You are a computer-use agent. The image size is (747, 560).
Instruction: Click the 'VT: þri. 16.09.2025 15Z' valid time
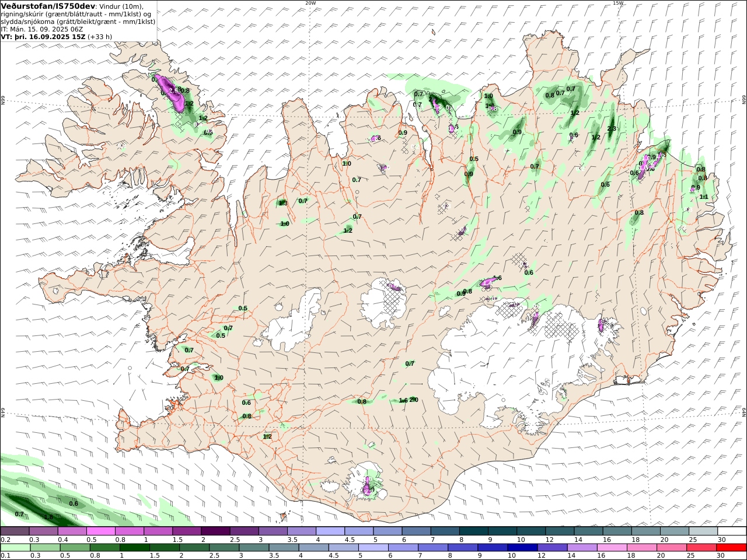(43, 36)
